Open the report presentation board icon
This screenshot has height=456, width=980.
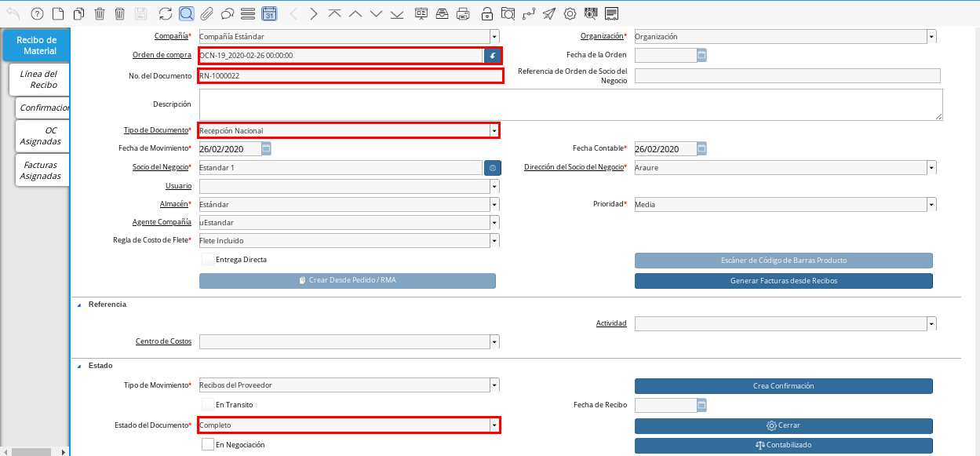421,13
